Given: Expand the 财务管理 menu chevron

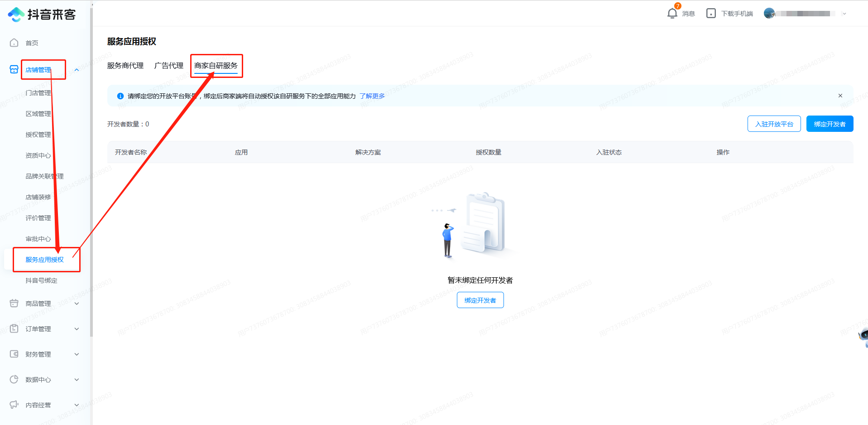Looking at the screenshot, I should [77, 354].
